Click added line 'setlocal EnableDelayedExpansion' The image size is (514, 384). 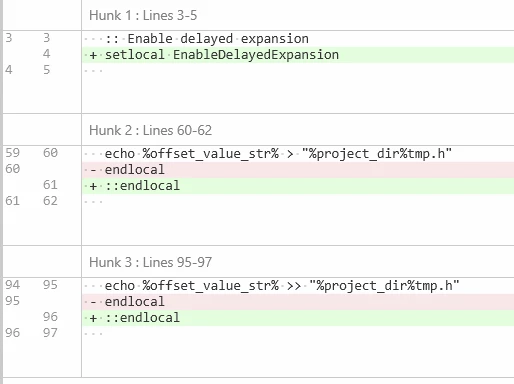click(x=298, y=55)
